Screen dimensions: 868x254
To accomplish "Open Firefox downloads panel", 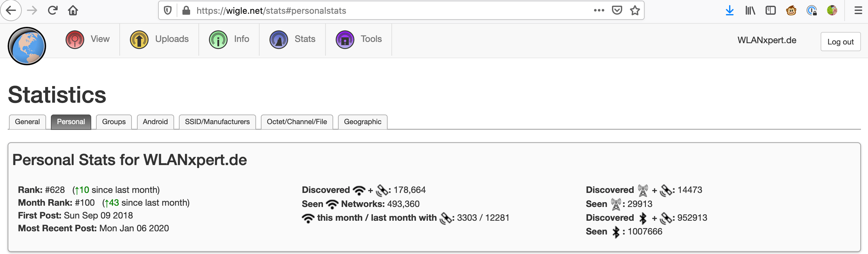I will 729,11.
